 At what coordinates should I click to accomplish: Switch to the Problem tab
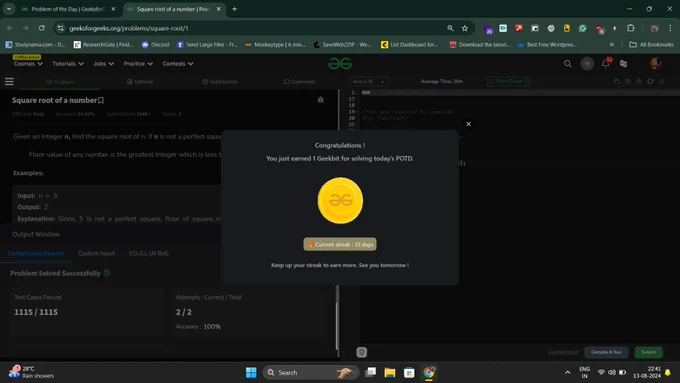pos(60,82)
